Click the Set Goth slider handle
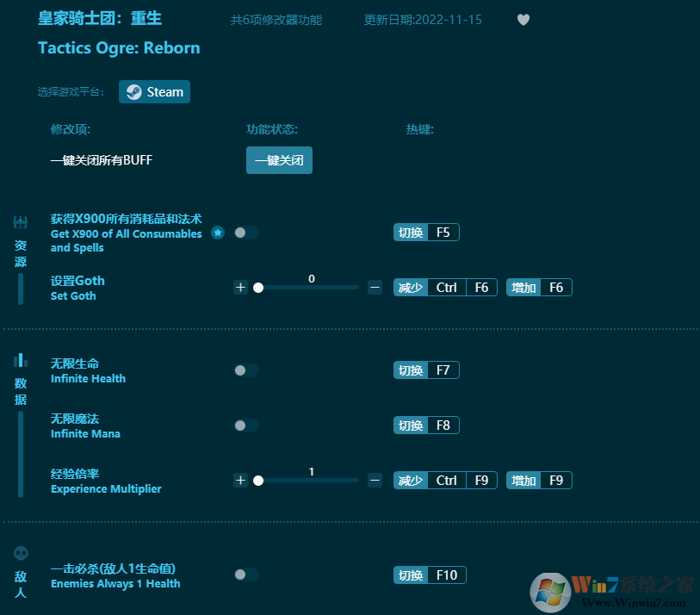Viewport: 700px width, 615px height. [x=258, y=288]
